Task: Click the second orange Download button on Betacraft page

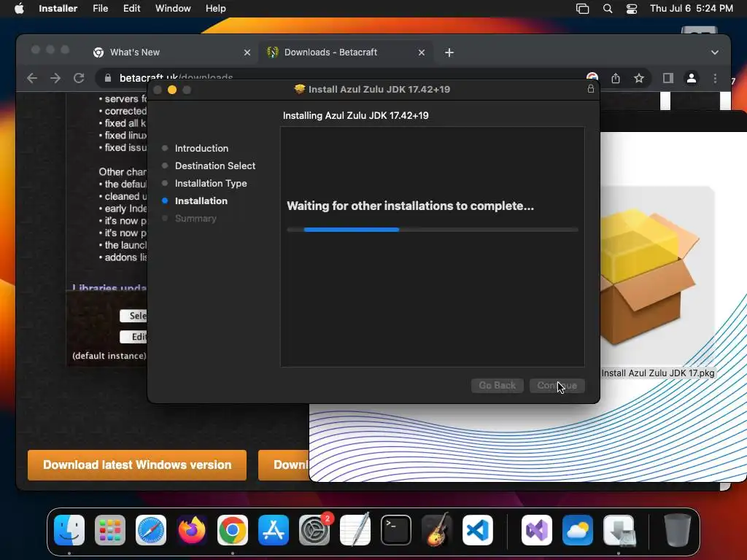Action: [x=284, y=464]
